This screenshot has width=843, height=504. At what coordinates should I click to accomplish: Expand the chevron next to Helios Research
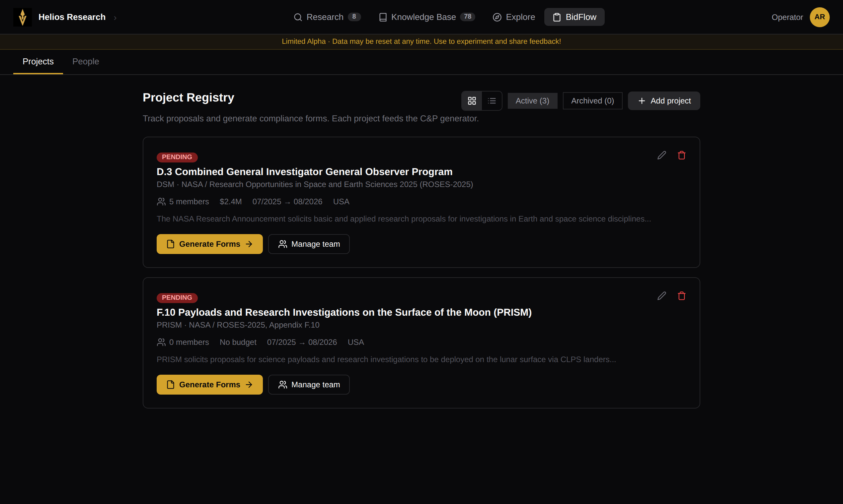pyautogui.click(x=115, y=18)
